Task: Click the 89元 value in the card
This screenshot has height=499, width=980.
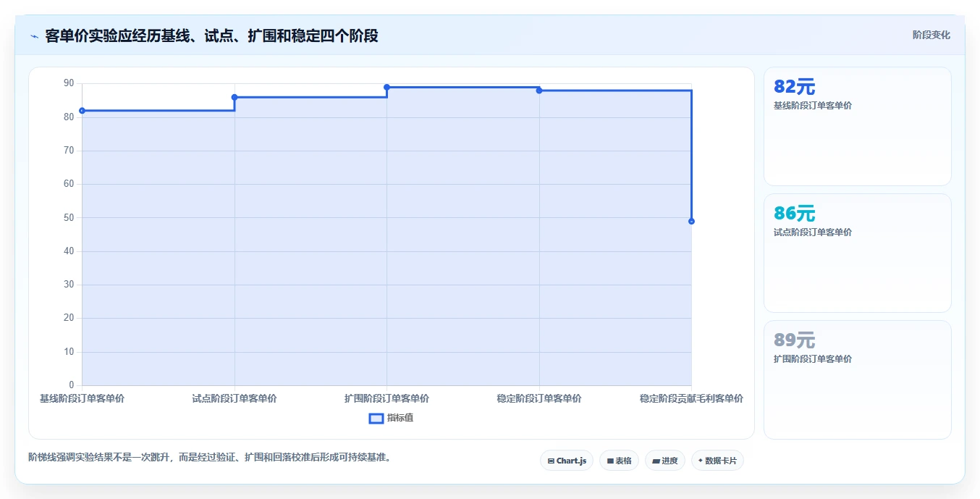Action: click(x=794, y=340)
